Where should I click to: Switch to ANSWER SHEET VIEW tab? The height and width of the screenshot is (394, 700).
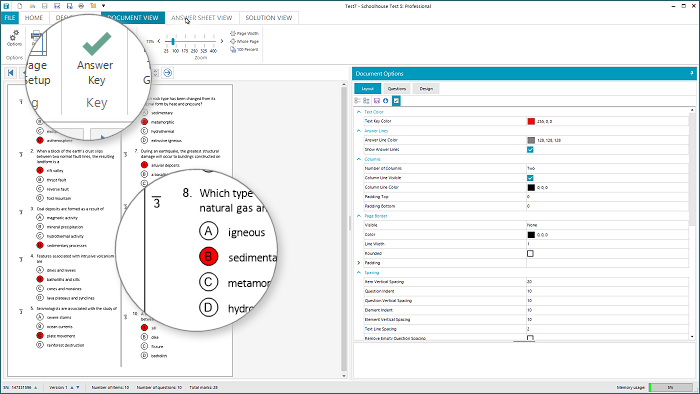[x=202, y=18]
